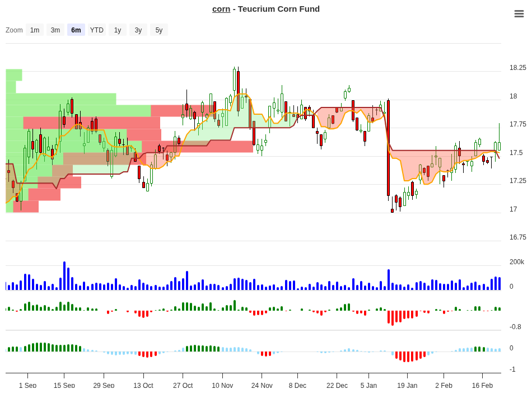Click the 10 Nov date label
The width and height of the screenshot is (532, 403).
coord(222,385)
